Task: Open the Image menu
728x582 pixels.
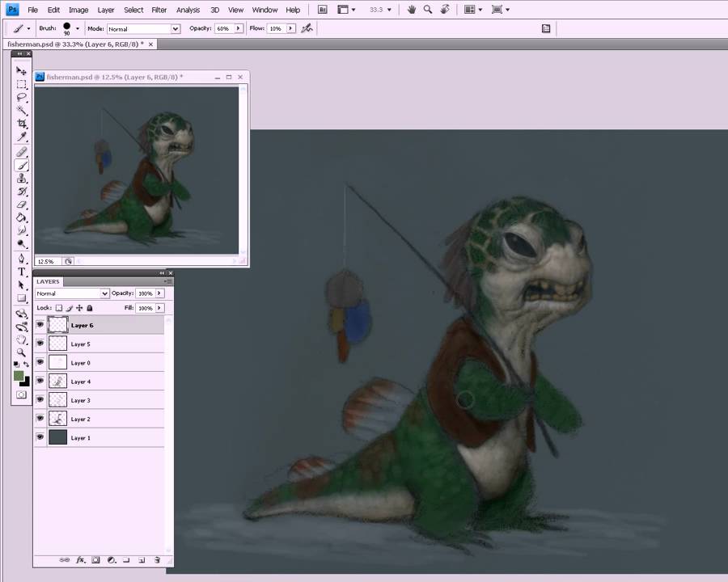Action: point(78,10)
